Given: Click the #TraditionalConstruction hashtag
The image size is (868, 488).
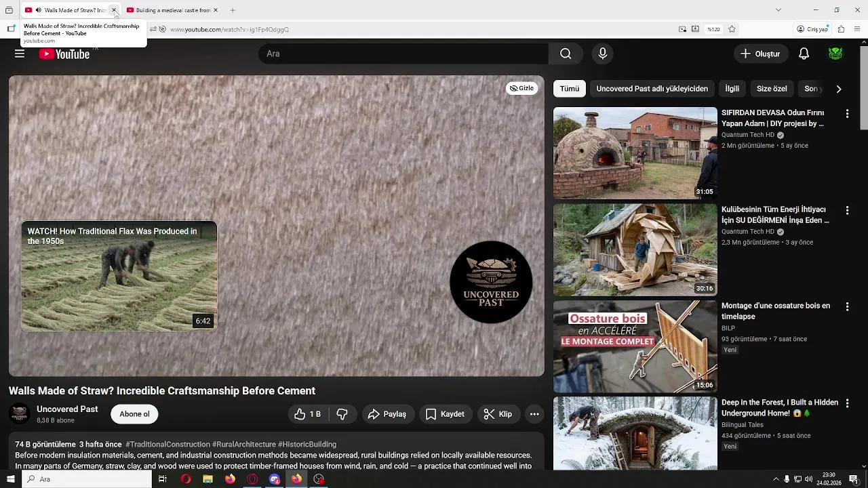Looking at the screenshot, I should (167, 445).
